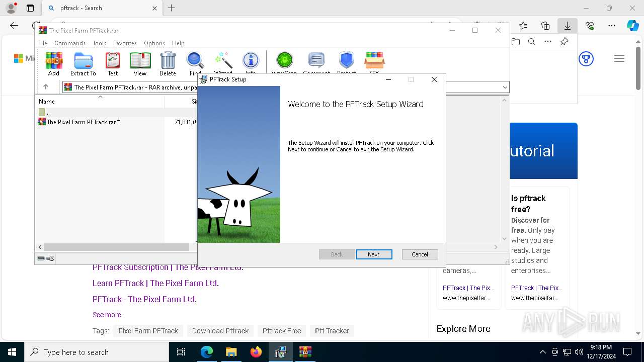Open the Copilot icon in Edge

(x=632, y=26)
